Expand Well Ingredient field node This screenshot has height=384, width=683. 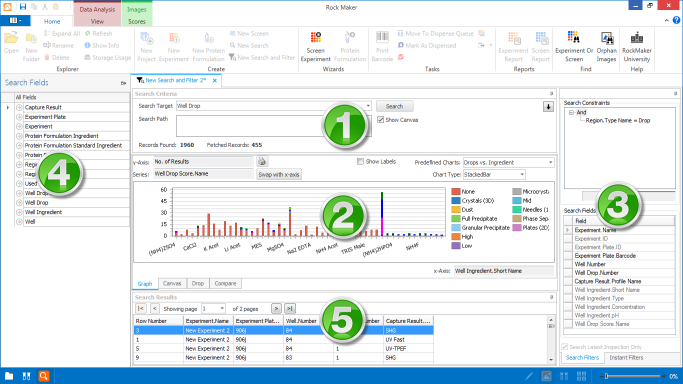click(19, 212)
